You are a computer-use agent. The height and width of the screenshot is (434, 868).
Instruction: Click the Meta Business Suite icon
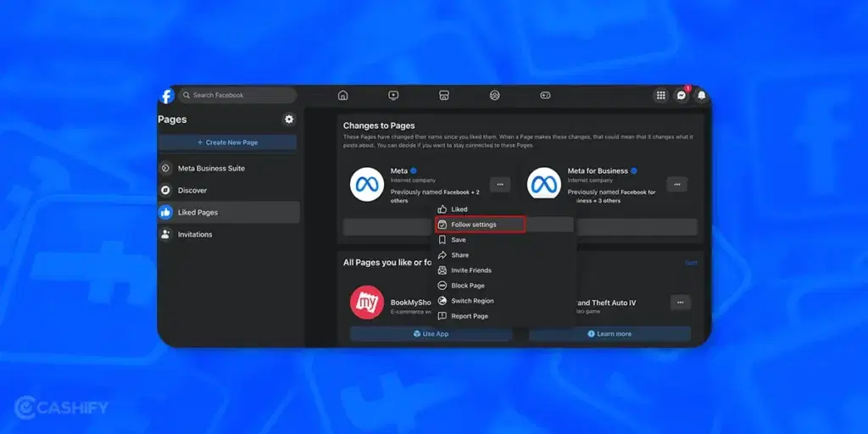point(165,169)
